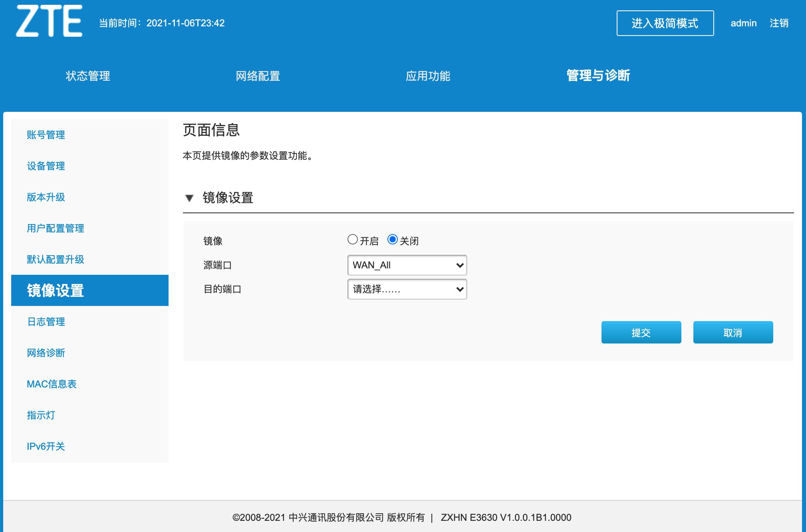Viewport: 806px width, 532px height.
Task: Enter simplified mode via 进入极简模式
Action: point(665,23)
